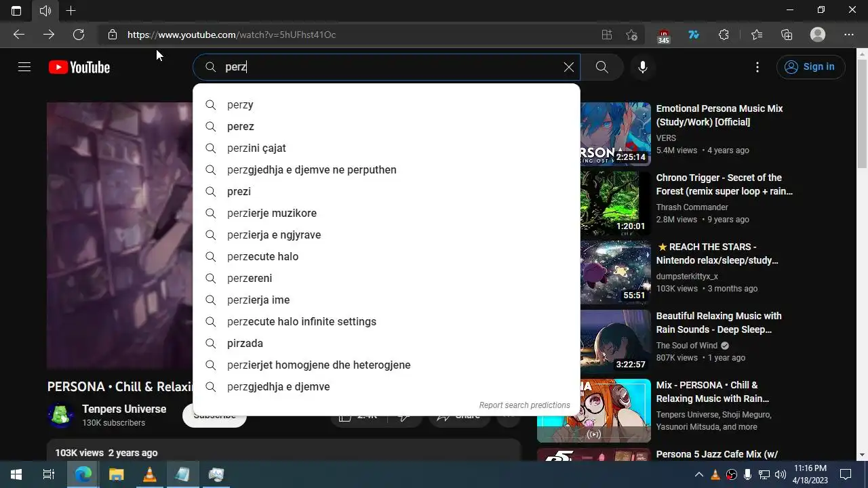Pick suggestion "perzecute halo"
Viewport: 868px width, 488px height.
pos(387,256)
